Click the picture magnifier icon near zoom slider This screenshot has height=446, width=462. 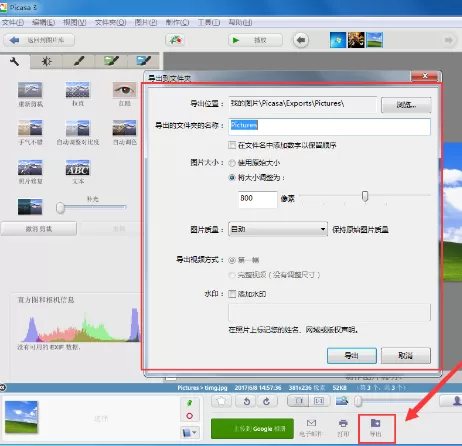342,401
